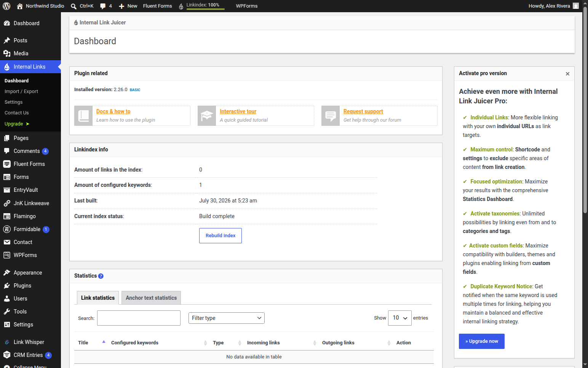Click the Tools wrench icon

tap(7, 312)
